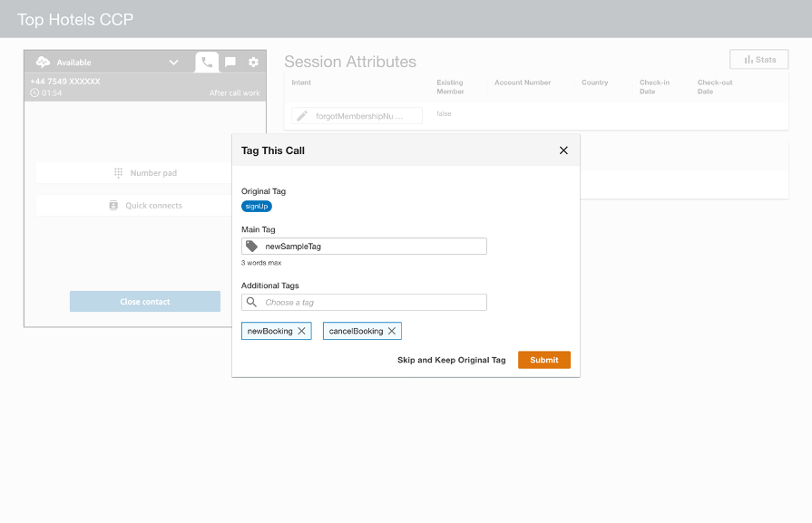Click the Amazon Connect cloud logo
The image size is (812, 523).
click(x=43, y=62)
